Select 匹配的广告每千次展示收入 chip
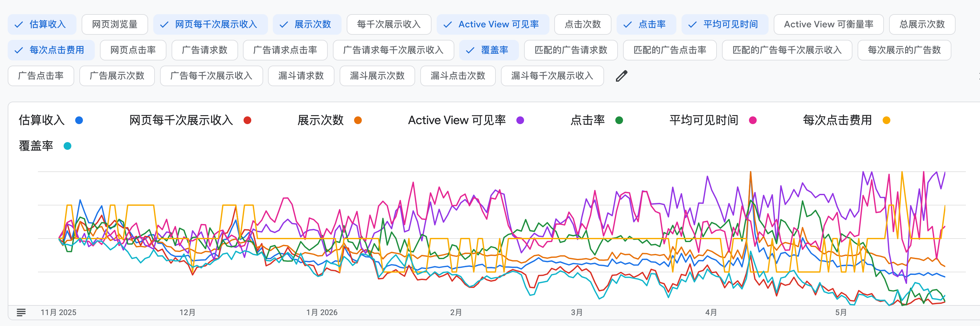Image resolution: width=980 pixels, height=326 pixels. click(x=787, y=50)
